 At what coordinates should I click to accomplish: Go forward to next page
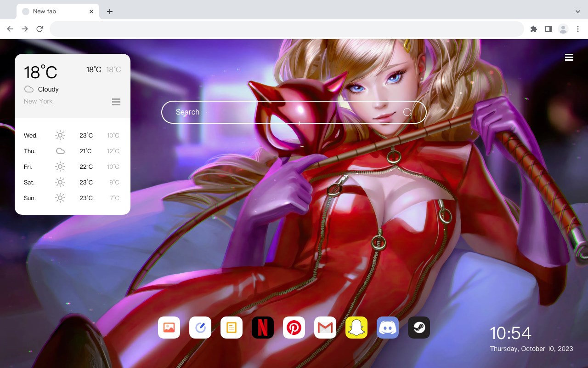[x=25, y=29]
